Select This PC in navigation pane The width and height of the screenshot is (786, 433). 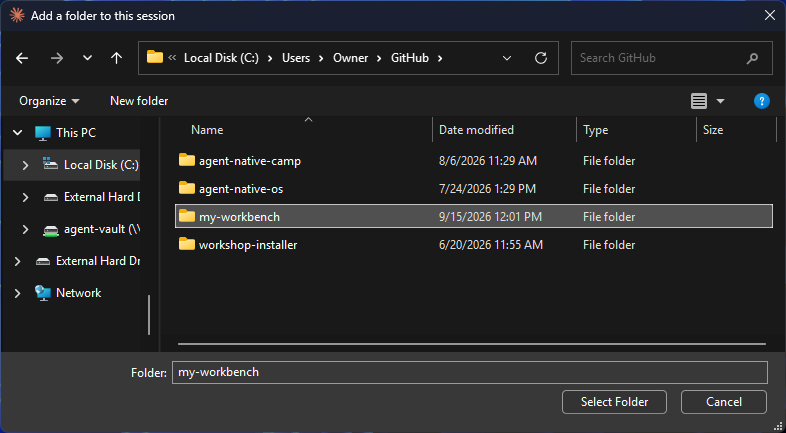coord(76,133)
